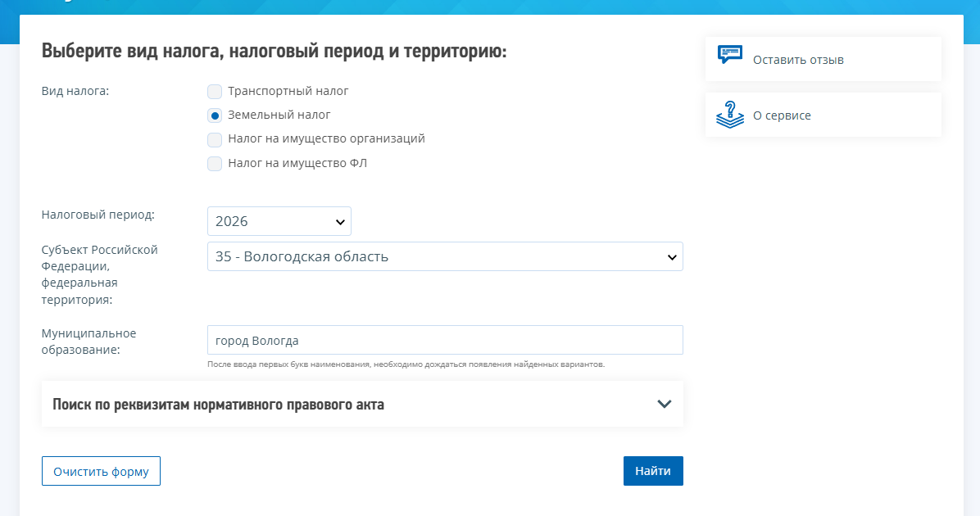Image resolution: width=980 pixels, height=516 pixels.
Task: Click the speech bubble feedback icon
Action: [728, 54]
